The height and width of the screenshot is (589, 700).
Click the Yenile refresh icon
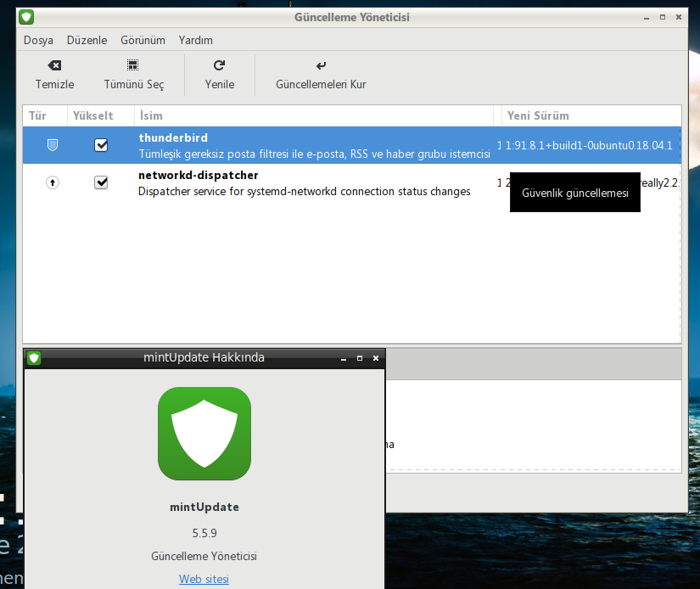coord(219,65)
